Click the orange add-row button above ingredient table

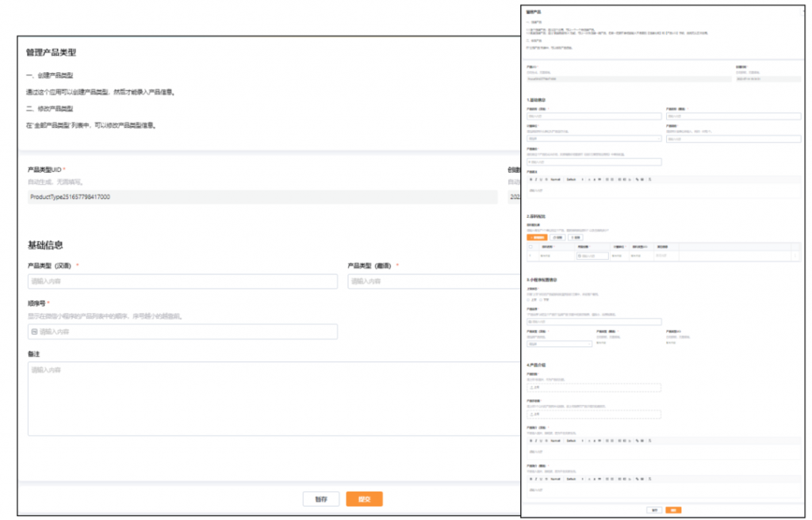[537, 237]
